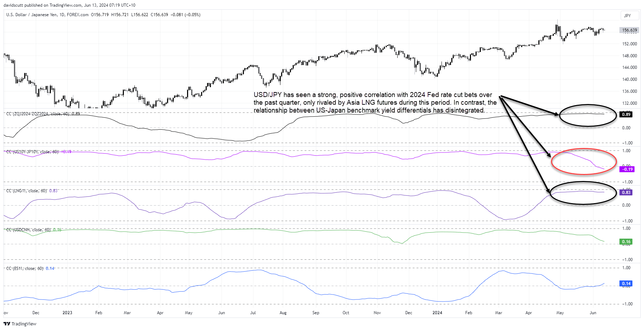This screenshot has height=330, width=644.
Task: Click the Aug label on the time axis
Action: pos(283,313)
